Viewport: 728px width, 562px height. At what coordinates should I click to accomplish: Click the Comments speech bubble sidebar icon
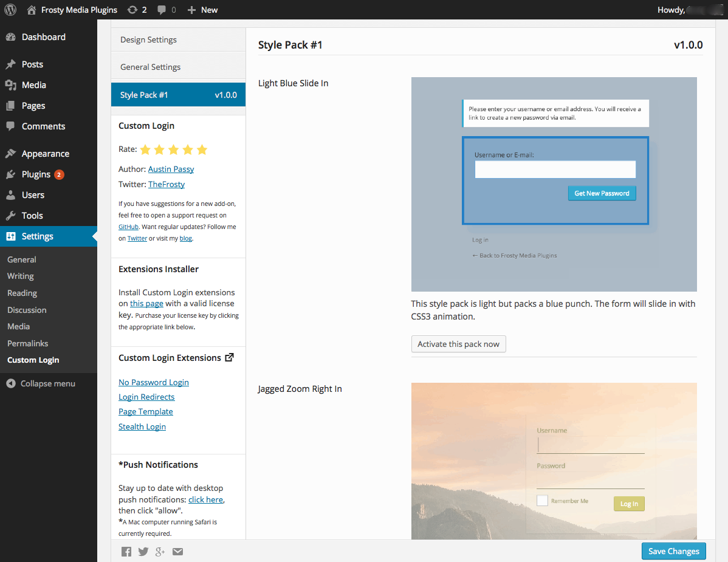11,126
